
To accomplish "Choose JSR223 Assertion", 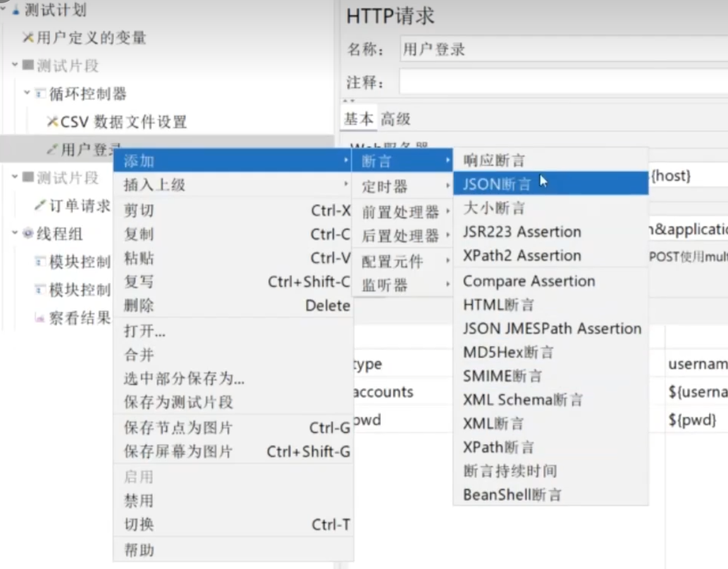I will pyautogui.click(x=551, y=231).
